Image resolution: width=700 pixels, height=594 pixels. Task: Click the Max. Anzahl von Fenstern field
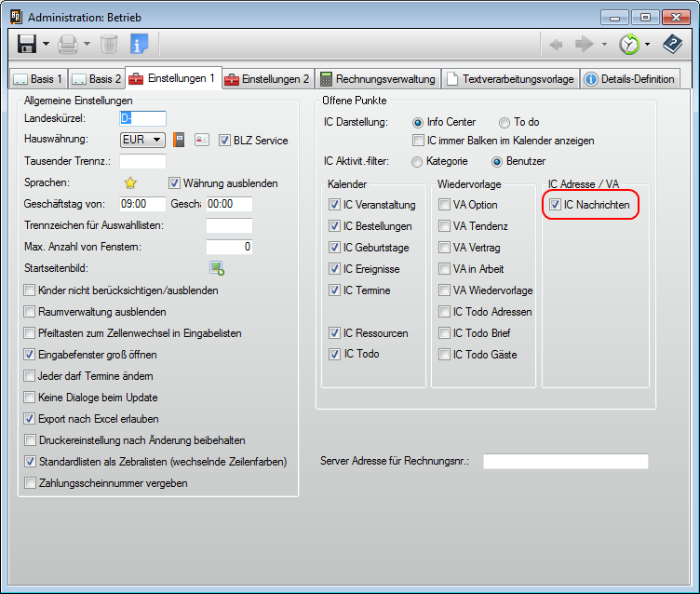(229, 247)
